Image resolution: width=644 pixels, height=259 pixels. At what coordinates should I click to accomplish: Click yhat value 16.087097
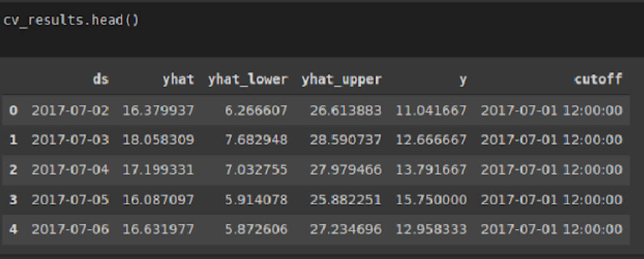pos(158,200)
